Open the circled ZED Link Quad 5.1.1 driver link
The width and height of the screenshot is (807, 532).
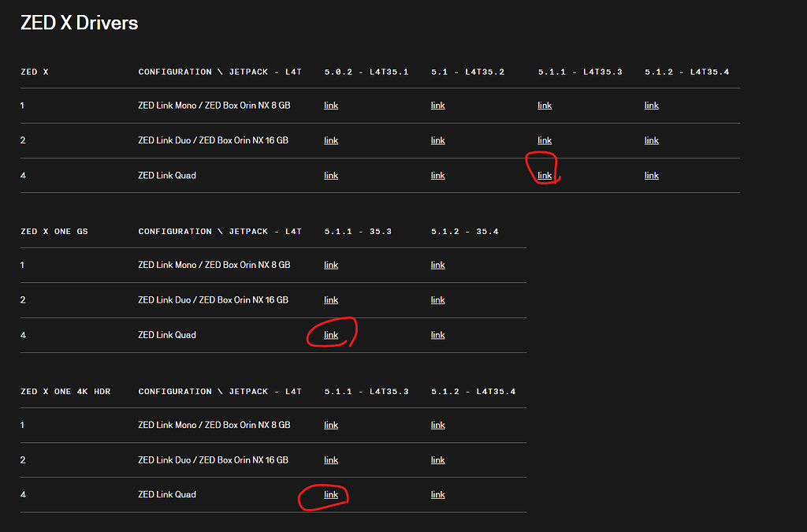544,175
